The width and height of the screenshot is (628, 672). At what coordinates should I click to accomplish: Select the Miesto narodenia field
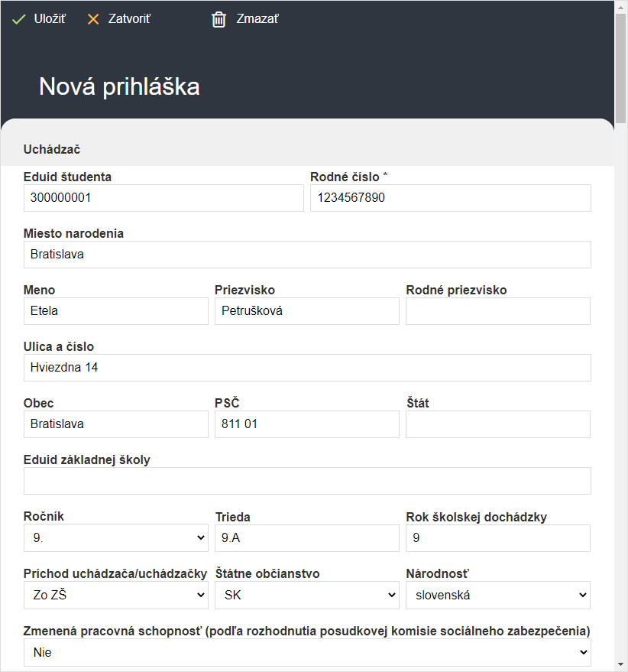pyautogui.click(x=307, y=255)
